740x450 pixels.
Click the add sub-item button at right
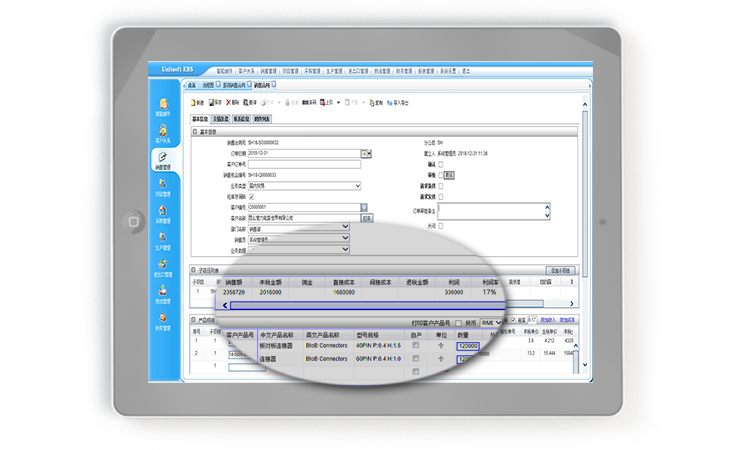(x=560, y=271)
